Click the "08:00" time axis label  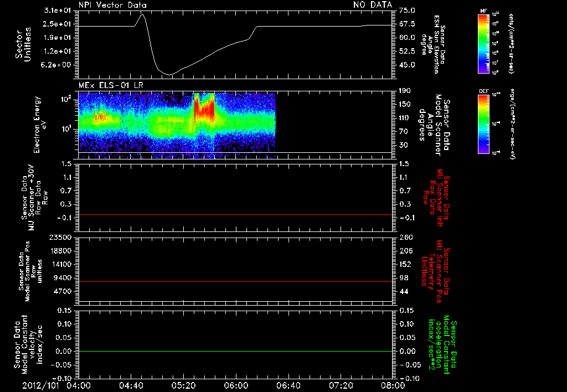(394, 385)
